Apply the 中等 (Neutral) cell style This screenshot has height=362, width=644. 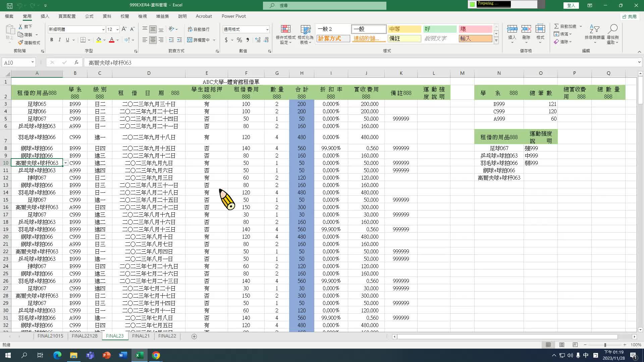click(x=404, y=29)
